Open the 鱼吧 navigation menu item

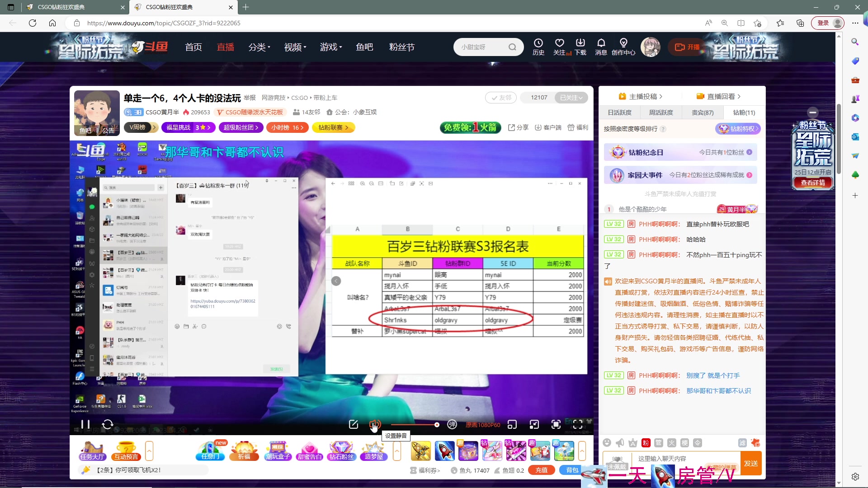tap(364, 47)
